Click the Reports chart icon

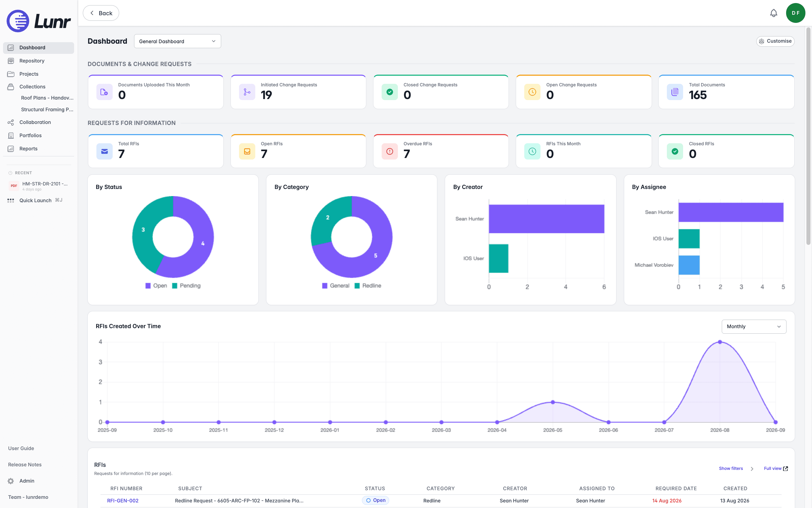pos(11,149)
